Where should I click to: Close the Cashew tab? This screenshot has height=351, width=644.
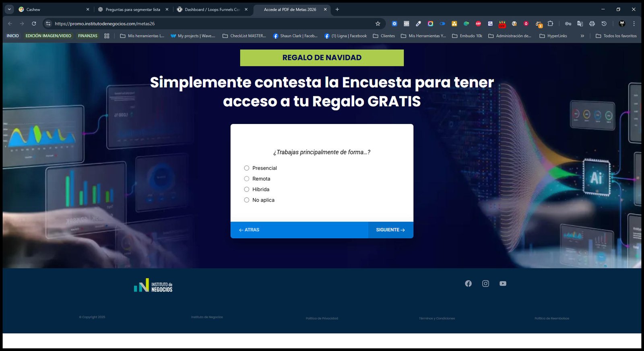click(88, 9)
